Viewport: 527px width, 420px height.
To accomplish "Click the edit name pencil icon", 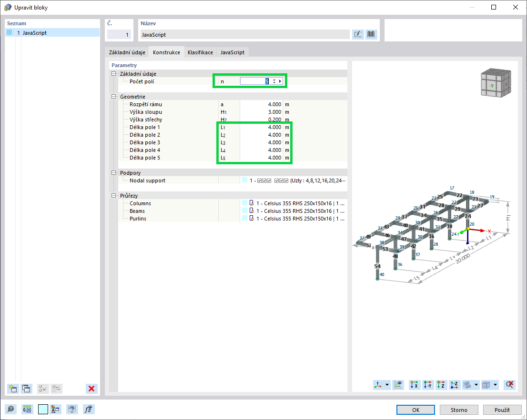I will pyautogui.click(x=358, y=34).
